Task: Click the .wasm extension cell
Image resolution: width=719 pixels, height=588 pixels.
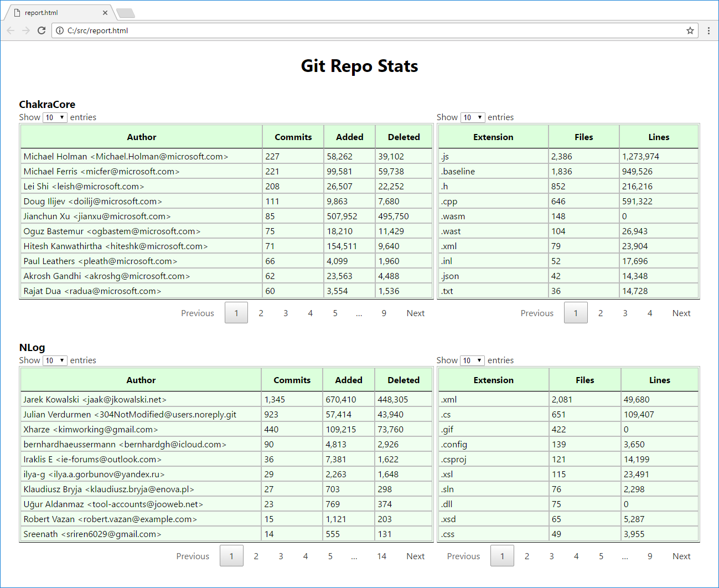Action: click(x=493, y=216)
